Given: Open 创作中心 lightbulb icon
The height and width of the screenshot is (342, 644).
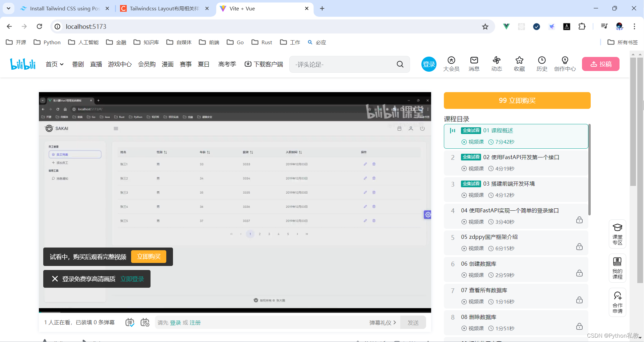Looking at the screenshot, I should [x=565, y=64].
